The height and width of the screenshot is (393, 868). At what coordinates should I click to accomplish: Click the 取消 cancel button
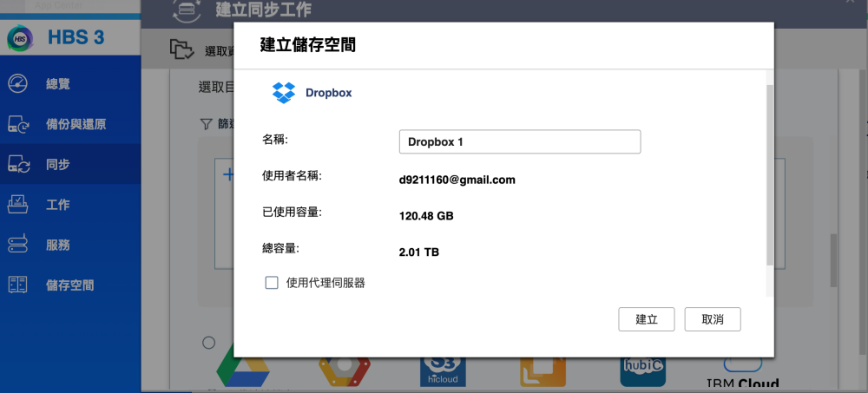click(x=713, y=319)
